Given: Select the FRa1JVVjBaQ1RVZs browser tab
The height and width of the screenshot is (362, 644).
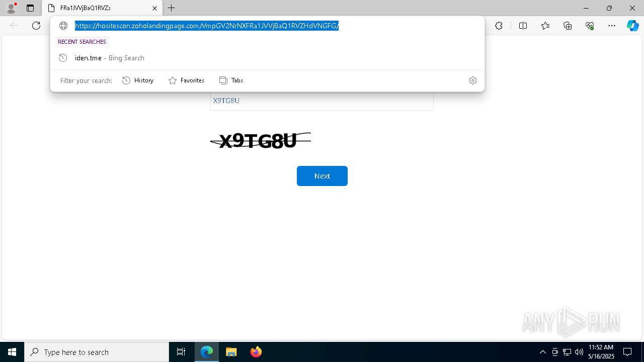Looking at the screenshot, I should pyautogui.click(x=102, y=8).
